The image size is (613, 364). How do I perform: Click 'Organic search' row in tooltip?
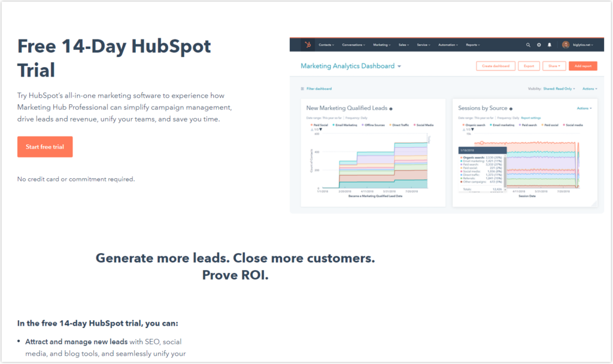[482, 157]
